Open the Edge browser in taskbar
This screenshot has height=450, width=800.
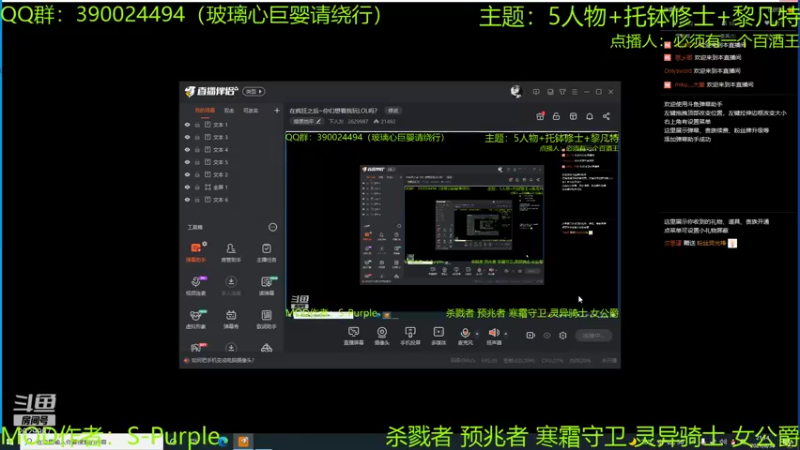click(x=223, y=441)
